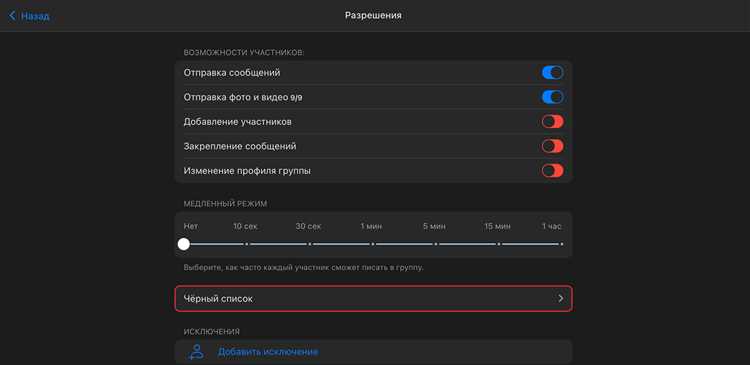Toggle Отправка фото и видео permission
Viewport: 750px width, 365px height.
click(x=552, y=97)
